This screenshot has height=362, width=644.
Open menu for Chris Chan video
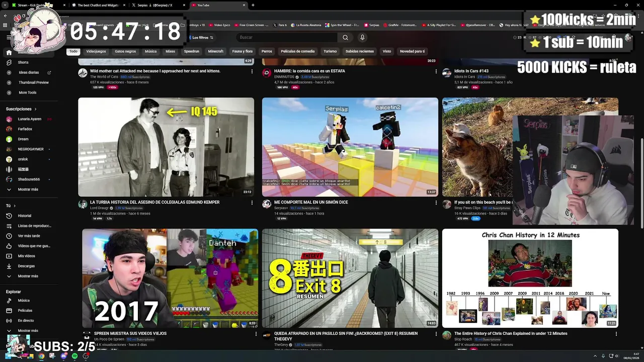point(616,334)
